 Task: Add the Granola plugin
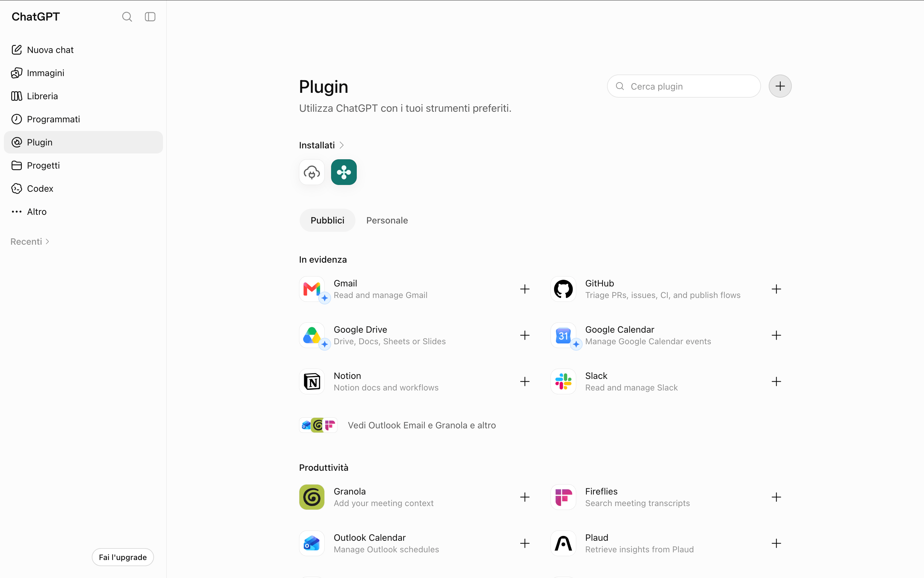pyautogui.click(x=525, y=497)
